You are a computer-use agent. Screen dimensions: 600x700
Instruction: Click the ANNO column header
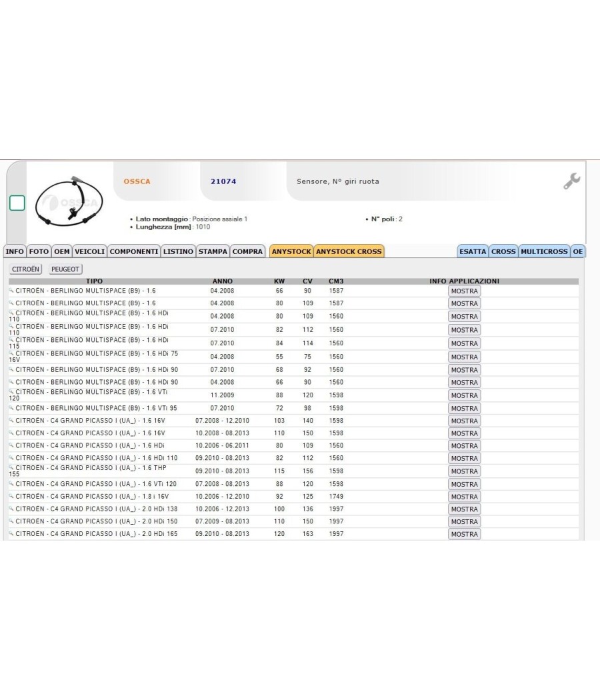[222, 281]
